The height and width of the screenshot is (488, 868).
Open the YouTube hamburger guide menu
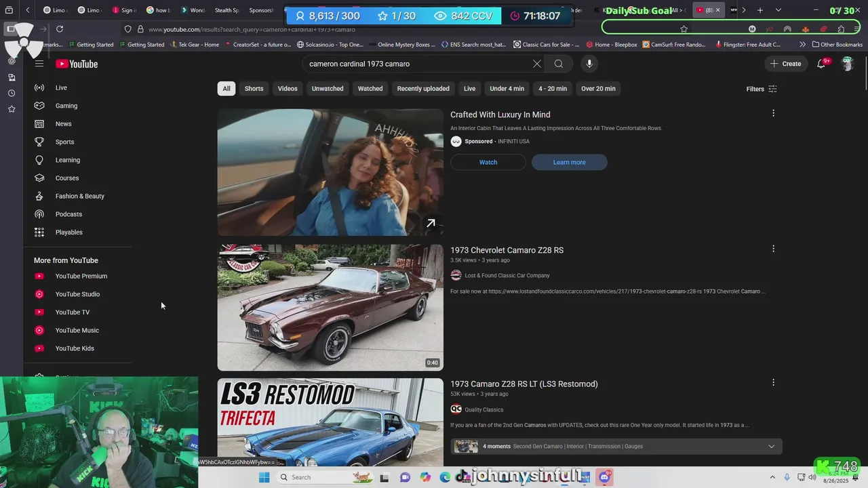[39, 64]
